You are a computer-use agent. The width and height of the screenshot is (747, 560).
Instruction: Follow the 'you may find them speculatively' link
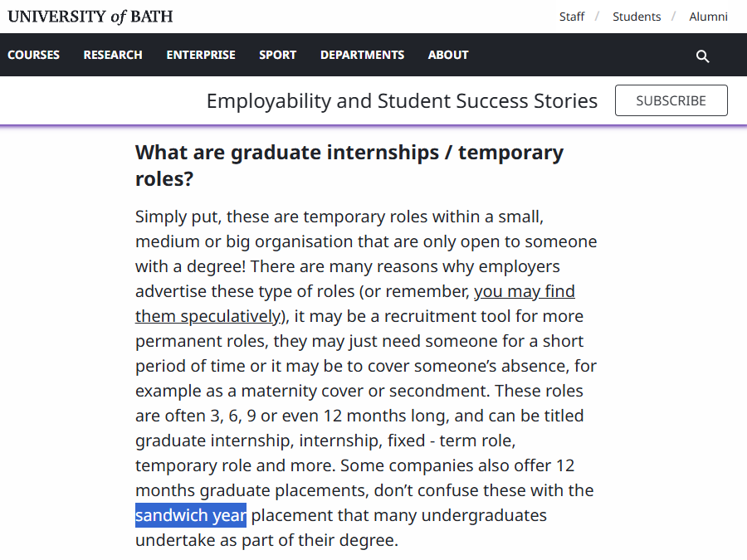click(x=524, y=292)
